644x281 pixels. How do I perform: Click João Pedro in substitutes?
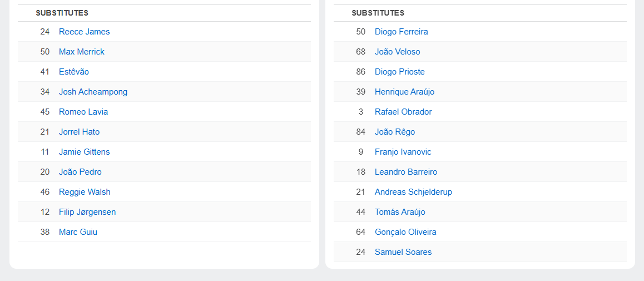pyautogui.click(x=80, y=172)
